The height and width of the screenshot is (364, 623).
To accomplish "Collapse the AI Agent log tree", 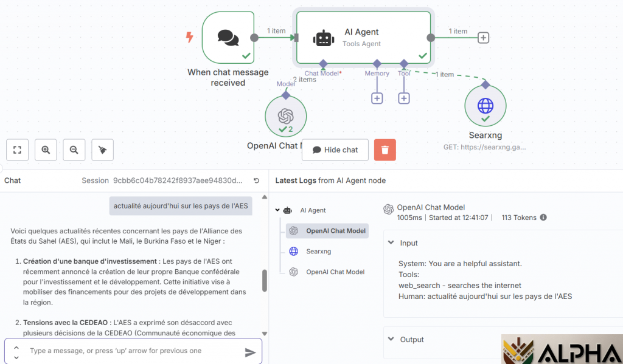I will 278,210.
